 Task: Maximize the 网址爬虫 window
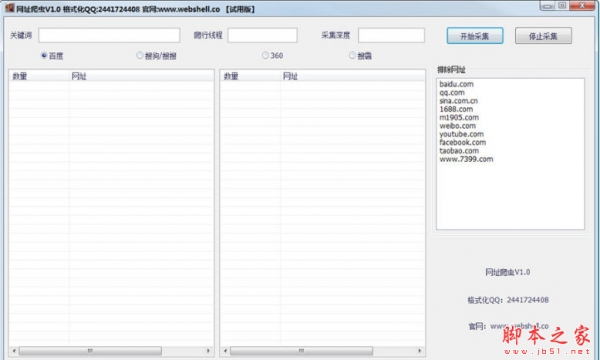click(x=562, y=6)
